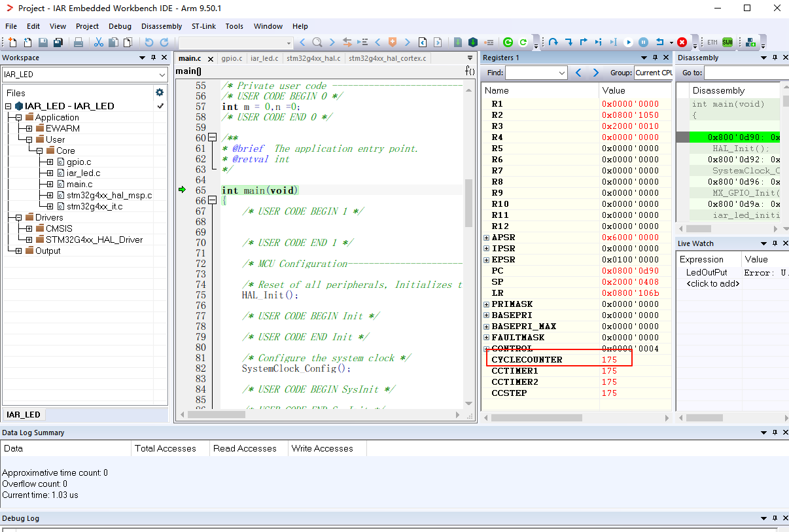Switch to the iar_led.c editor tab
The height and width of the screenshot is (532, 789).
pyautogui.click(x=264, y=58)
